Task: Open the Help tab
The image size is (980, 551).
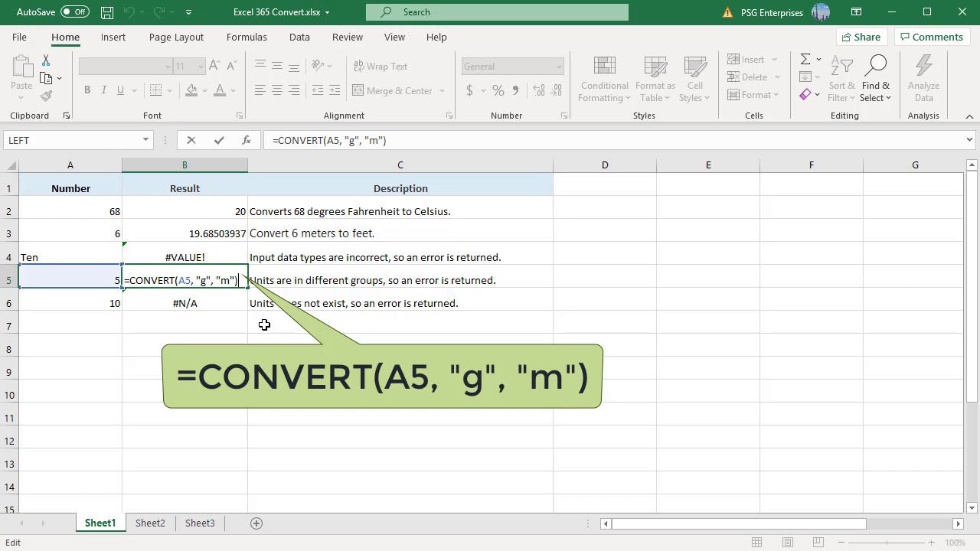Action: pos(436,37)
